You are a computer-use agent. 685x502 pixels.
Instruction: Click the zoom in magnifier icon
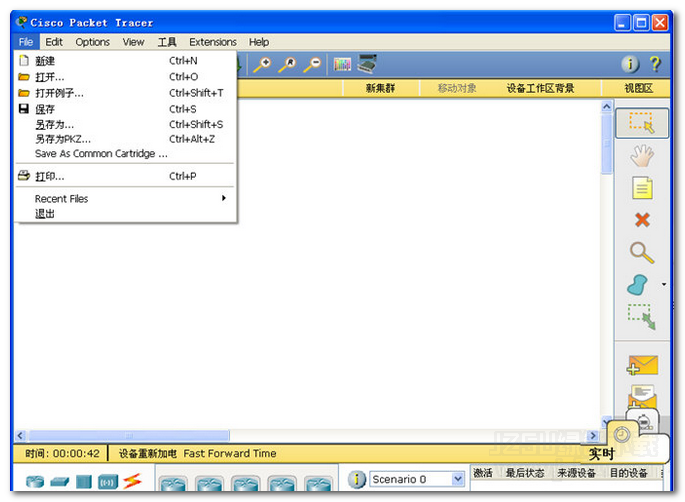pos(263,65)
